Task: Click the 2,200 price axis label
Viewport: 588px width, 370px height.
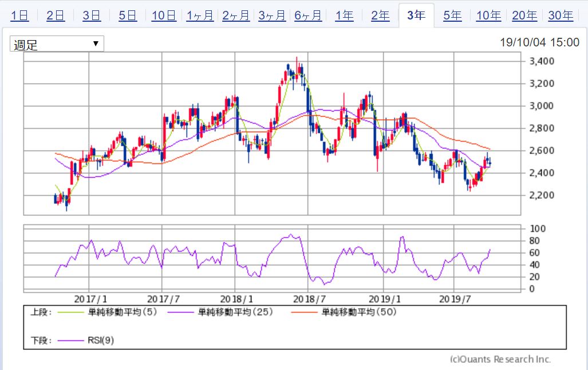Action: click(542, 195)
